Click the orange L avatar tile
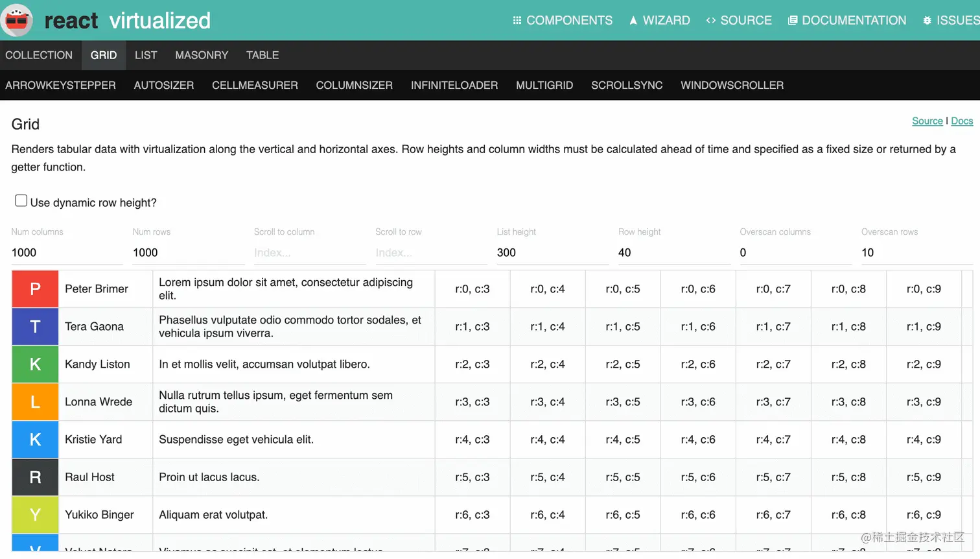 (x=36, y=402)
